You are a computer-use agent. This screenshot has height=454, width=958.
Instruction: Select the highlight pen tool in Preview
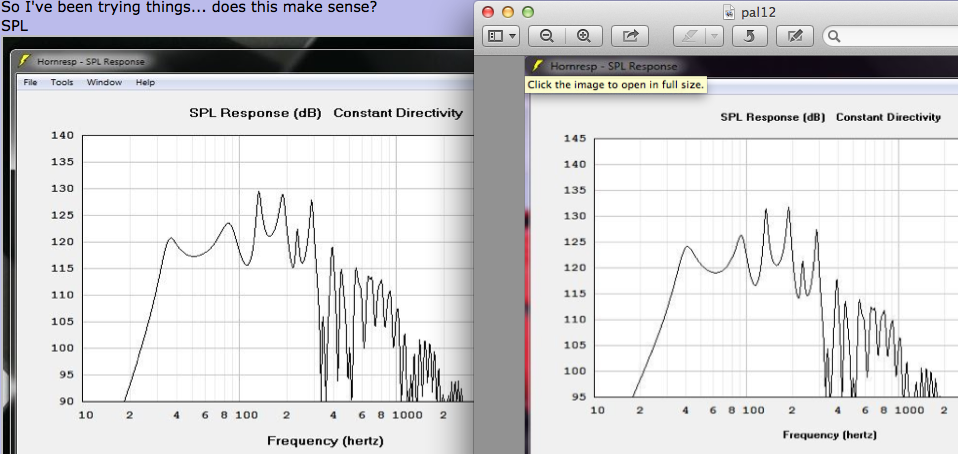coord(689,36)
